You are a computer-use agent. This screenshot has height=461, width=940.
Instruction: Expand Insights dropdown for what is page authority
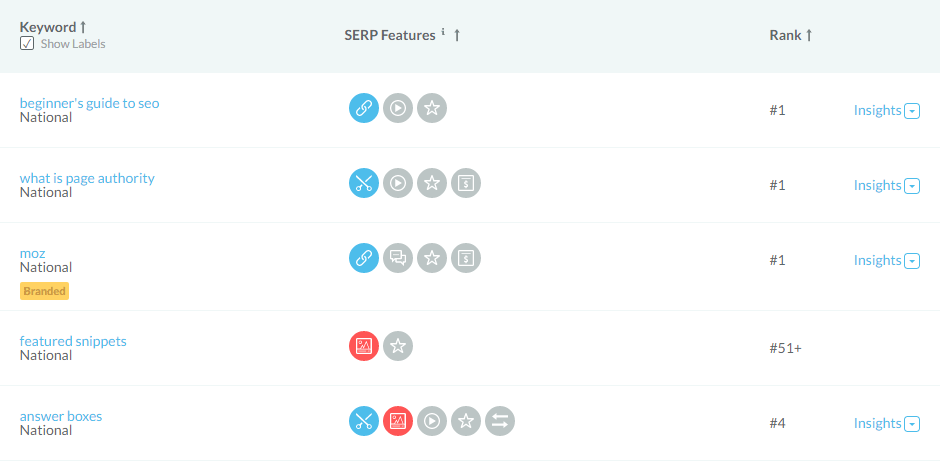pyautogui.click(x=912, y=186)
